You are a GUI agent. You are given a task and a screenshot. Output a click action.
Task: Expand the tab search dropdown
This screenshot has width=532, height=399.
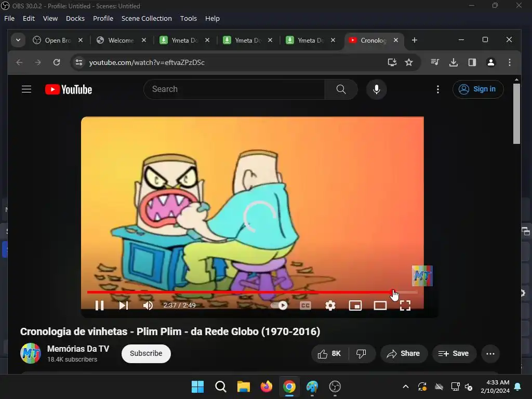click(18, 40)
